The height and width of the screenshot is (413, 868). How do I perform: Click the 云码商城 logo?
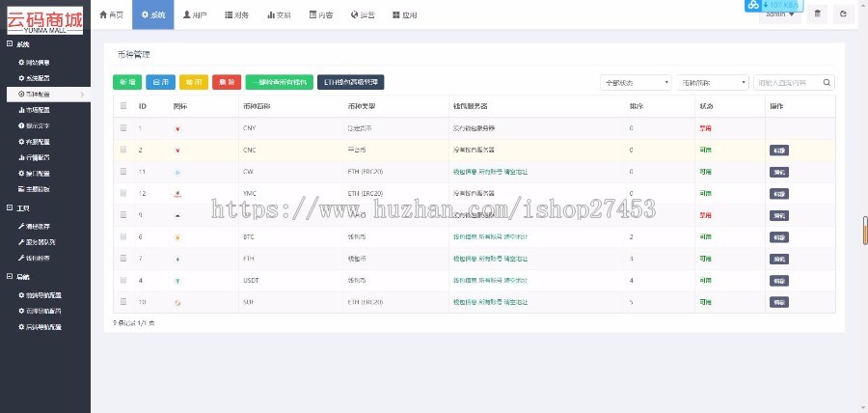pos(44,20)
